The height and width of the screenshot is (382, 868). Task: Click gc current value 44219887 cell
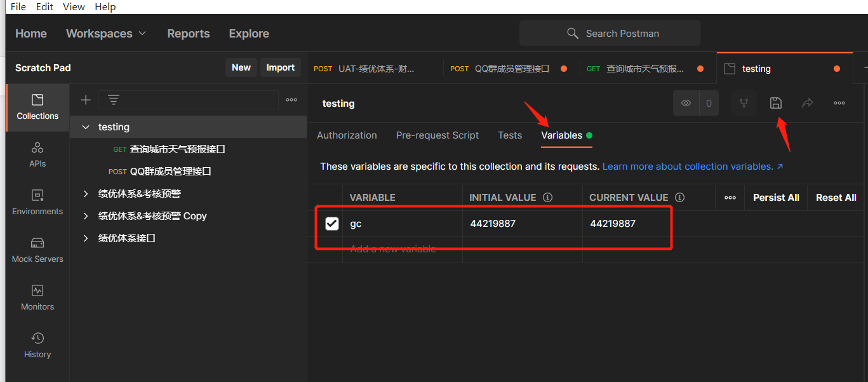pos(648,224)
